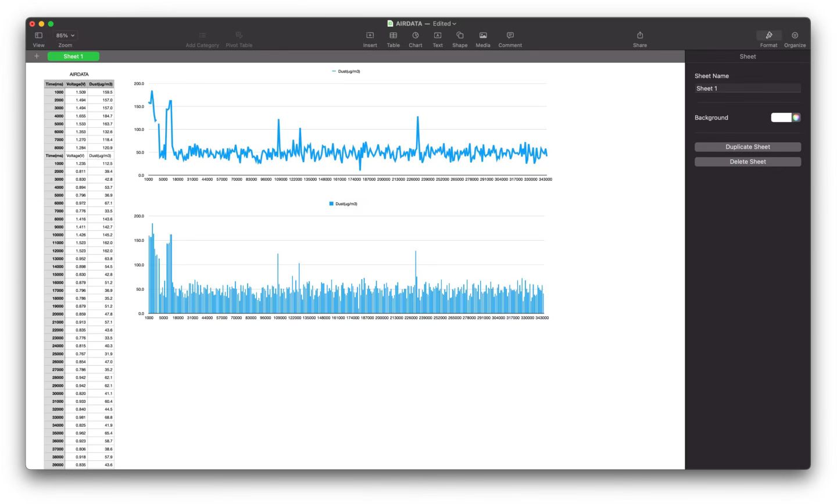
Task: Open the Share options
Action: point(640,35)
